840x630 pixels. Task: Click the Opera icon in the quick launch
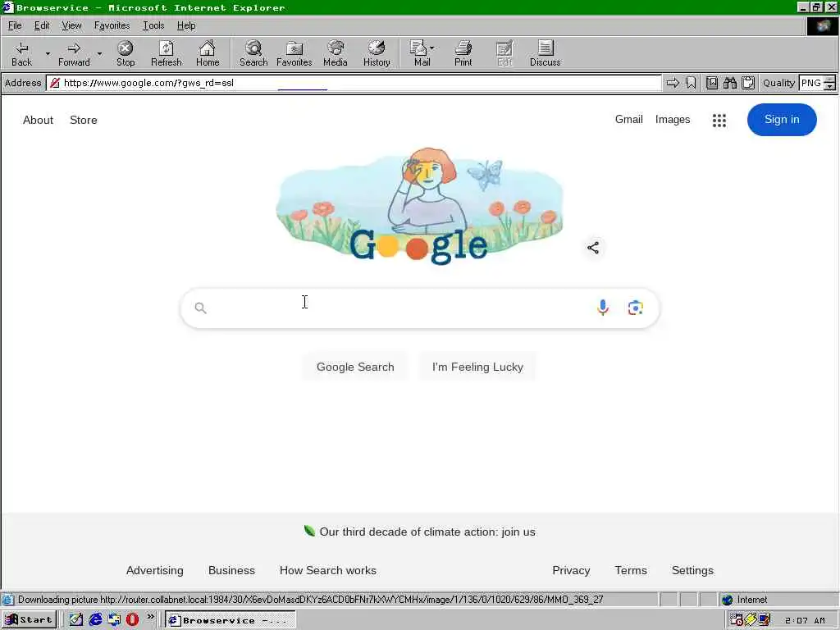coord(132,620)
